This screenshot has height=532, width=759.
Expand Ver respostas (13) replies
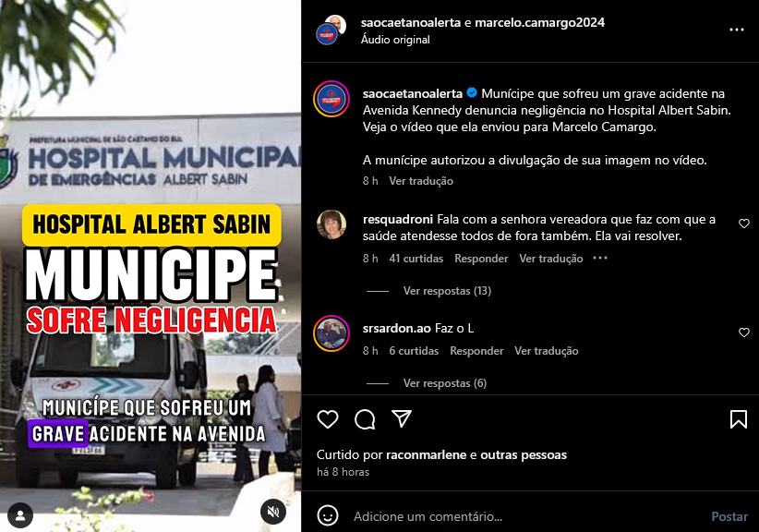click(x=447, y=290)
